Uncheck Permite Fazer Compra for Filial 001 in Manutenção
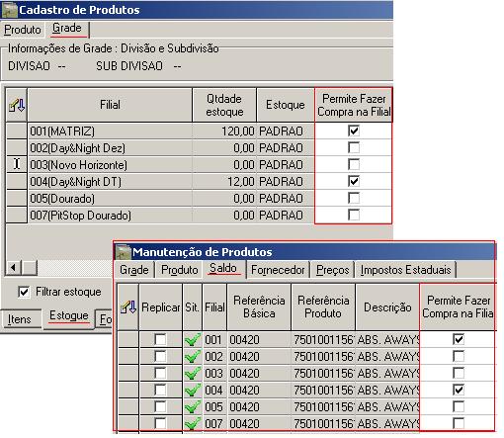 pyautogui.click(x=459, y=339)
